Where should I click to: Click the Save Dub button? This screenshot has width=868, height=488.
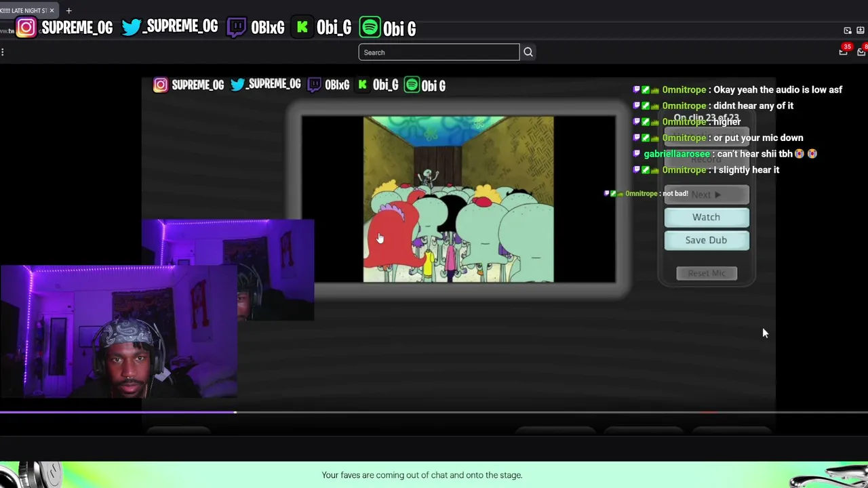707,240
